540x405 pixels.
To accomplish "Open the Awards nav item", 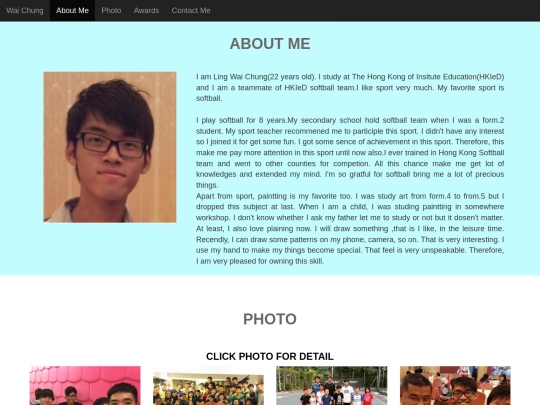I will 146,10.
